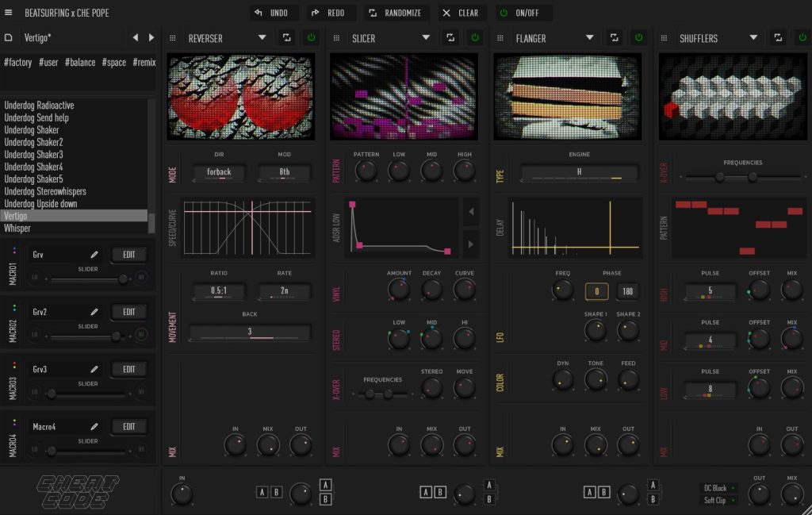Image resolution: width=812 pixels, height=515 pixels.
Task: Click the hamburger menu icon at top left
Action: point(9,13)
